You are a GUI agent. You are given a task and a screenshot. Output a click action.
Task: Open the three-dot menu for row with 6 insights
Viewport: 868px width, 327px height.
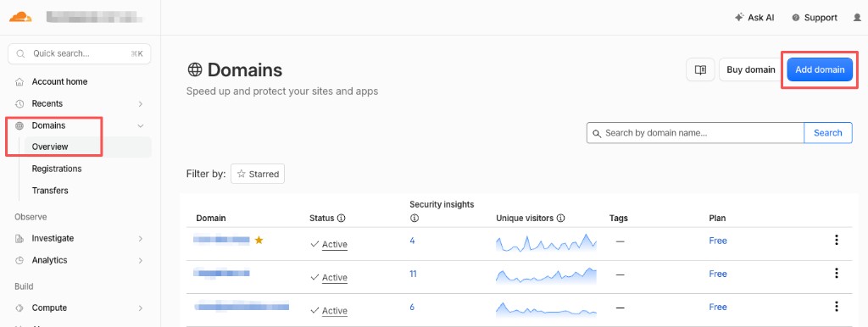click(x=837, y=307)
